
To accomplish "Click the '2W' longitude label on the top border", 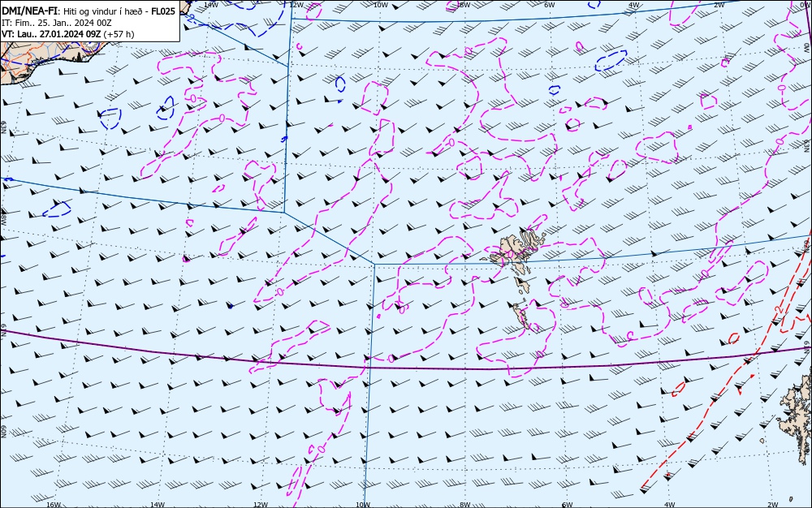I will [x=719, y=5].
